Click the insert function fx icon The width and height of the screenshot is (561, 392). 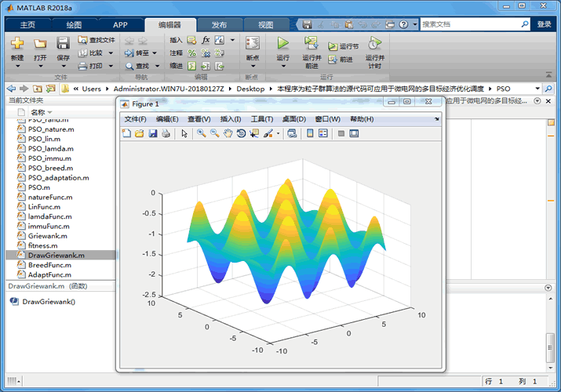206,40
